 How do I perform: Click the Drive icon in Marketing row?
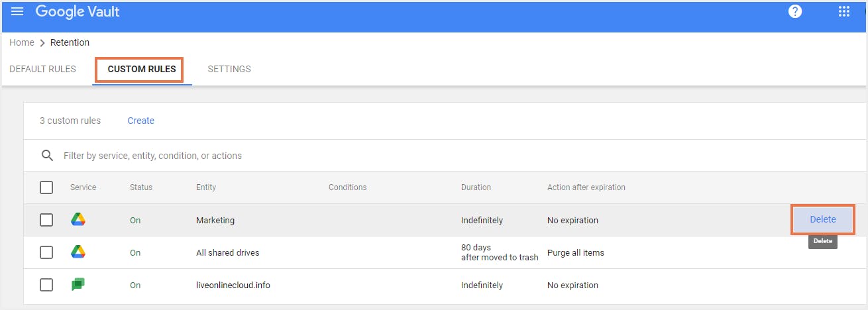78,220
